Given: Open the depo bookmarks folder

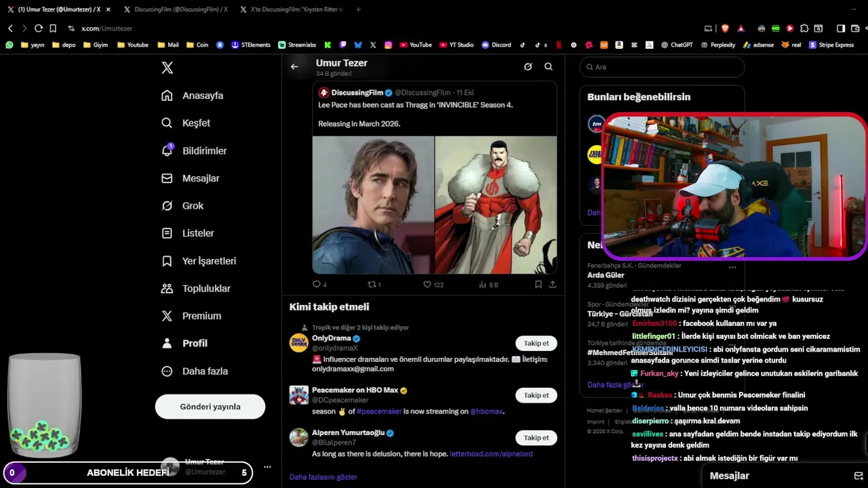Looking at the screenshot, I should pyautogui.click(x=63, y=45).
